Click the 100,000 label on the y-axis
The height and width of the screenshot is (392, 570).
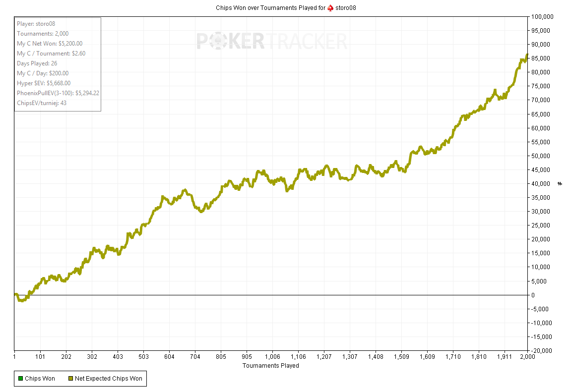(542, 16)
